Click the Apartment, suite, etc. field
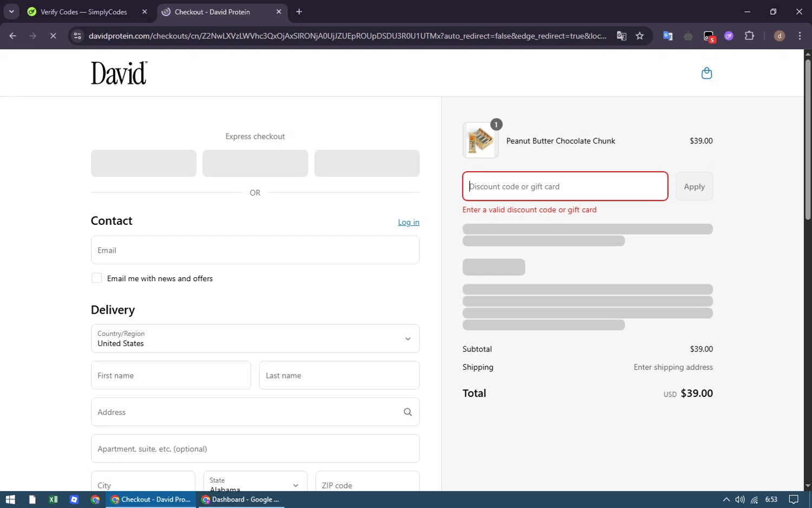This screenshot has width=812, height=508. tap(255, 448)
